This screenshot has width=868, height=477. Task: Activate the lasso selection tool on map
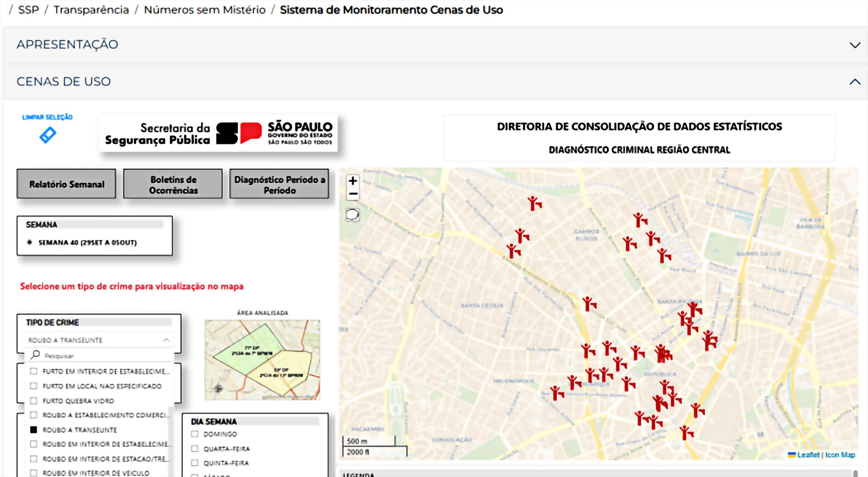coord(352,215)
